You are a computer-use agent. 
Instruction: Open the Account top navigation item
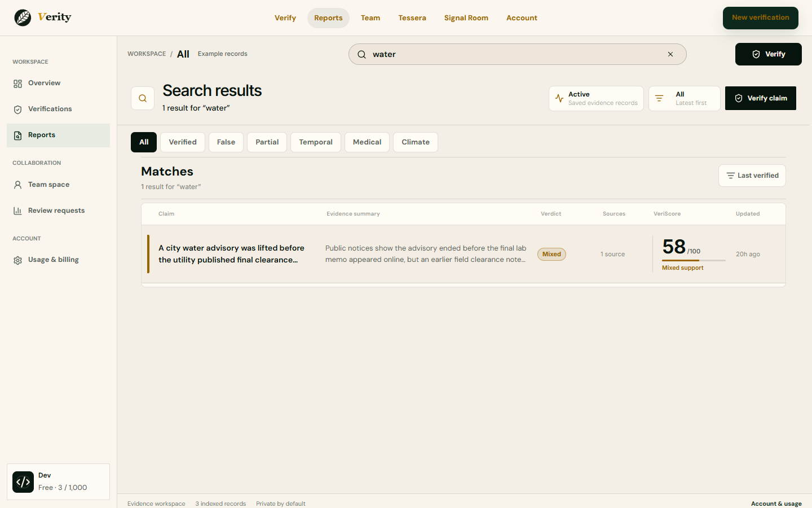[x=522, y=18]
